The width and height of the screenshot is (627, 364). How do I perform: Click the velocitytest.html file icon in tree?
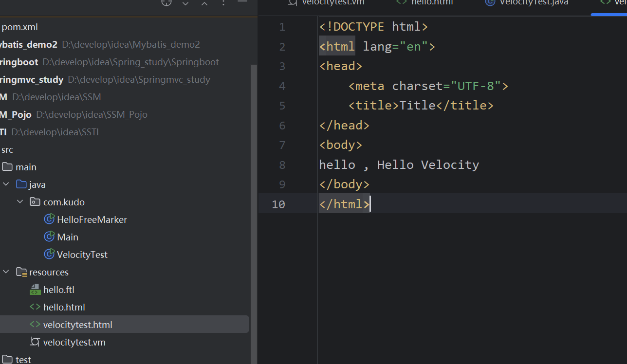(x=35, y=325)
